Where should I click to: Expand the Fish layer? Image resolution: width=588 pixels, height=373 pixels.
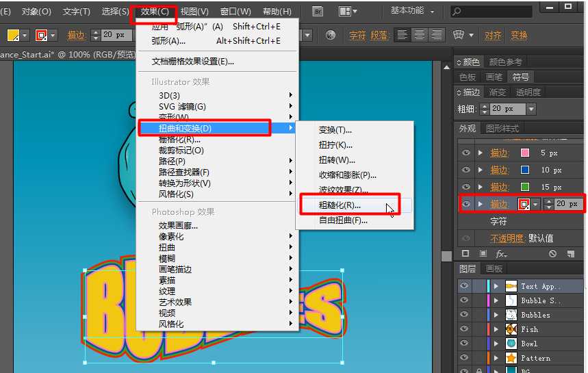(x=496, y=329)
